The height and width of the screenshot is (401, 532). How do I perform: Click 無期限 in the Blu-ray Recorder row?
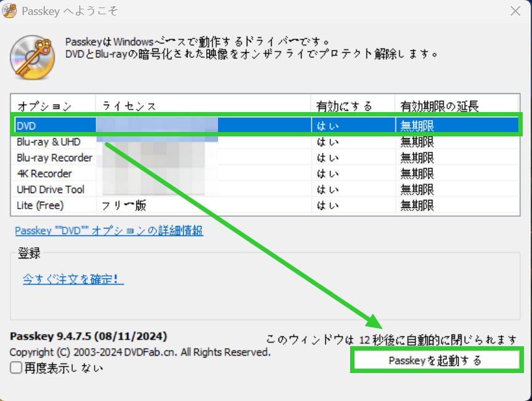(417, 158)
